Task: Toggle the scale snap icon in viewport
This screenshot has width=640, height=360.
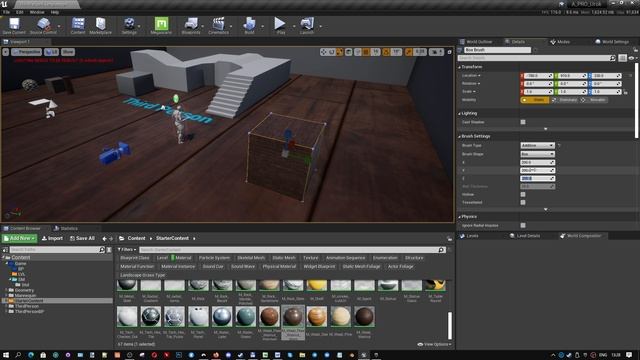Action: tap(409, 52)
